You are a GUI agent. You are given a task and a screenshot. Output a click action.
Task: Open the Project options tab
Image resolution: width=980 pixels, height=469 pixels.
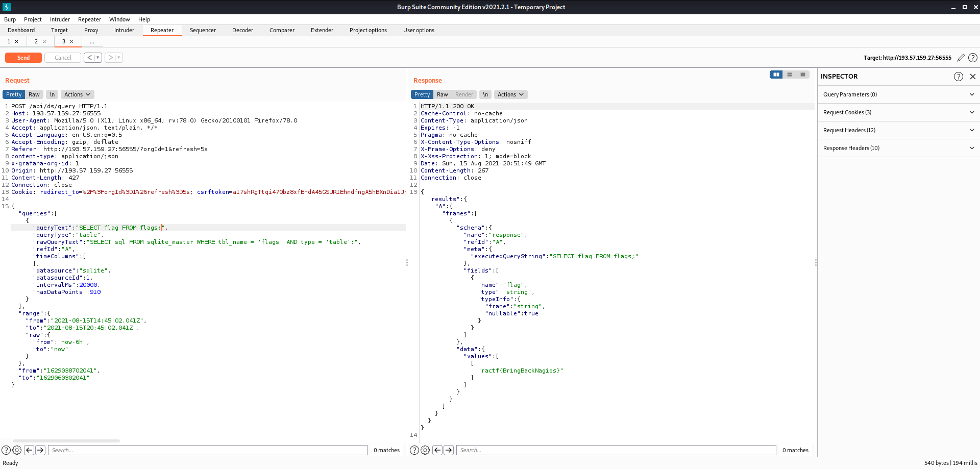pyautogui.click(x=368, y=30)
